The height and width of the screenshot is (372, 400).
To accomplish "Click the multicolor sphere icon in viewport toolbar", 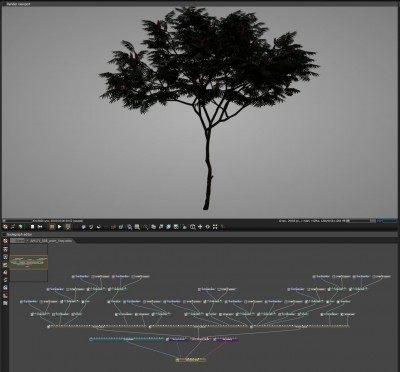I will click(21, 227).
